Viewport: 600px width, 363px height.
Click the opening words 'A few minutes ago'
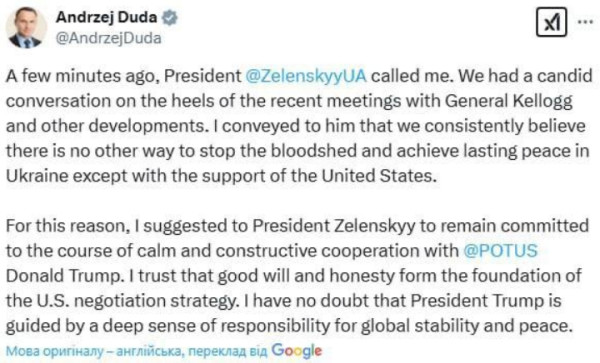click(83, 76)
